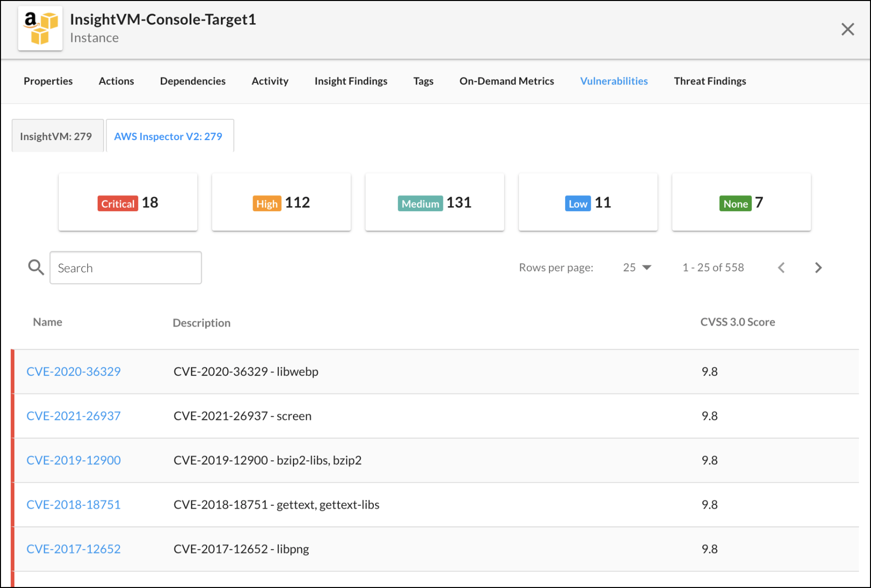Click description 'CVE-2021-26937 - screen'
Viewport: 871px width, 588px height.
pos(242,416)
